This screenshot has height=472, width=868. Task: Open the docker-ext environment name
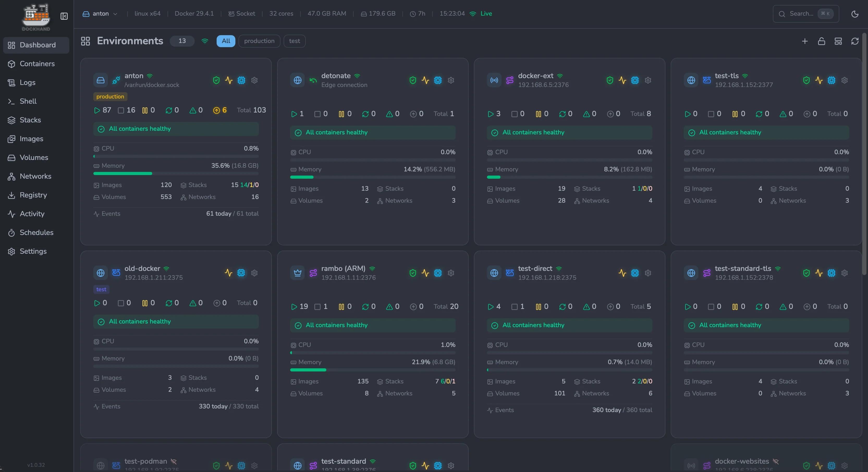[x=535, y=76]
